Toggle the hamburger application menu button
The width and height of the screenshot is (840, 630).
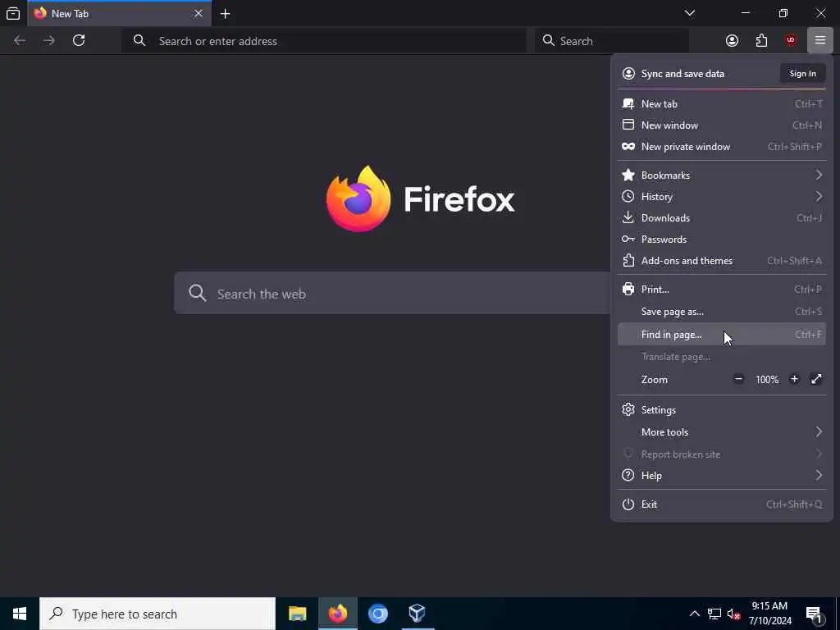(x=820, y=41)
